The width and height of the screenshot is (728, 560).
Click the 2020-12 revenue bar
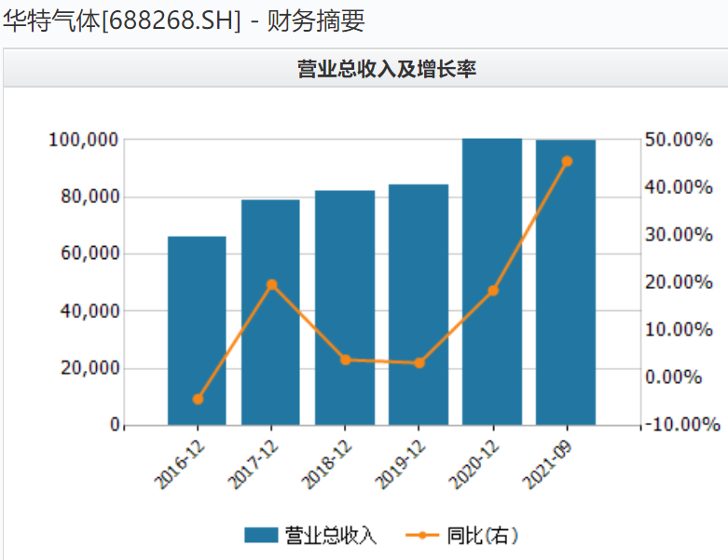point(492,281)
